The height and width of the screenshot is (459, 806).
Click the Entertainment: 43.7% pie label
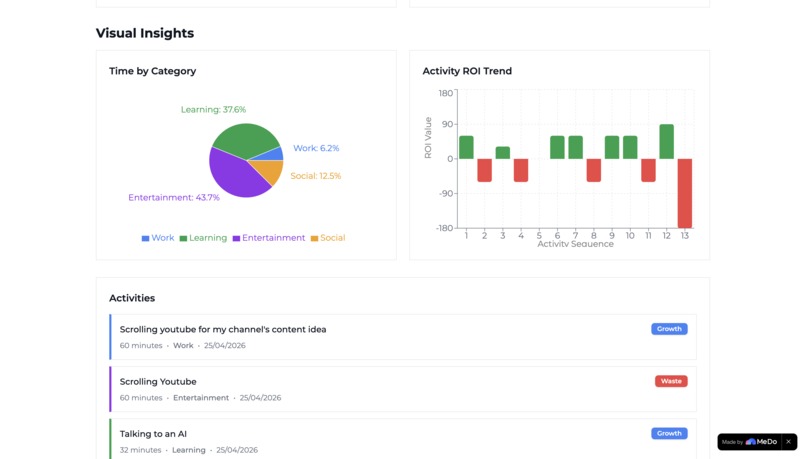174,197
